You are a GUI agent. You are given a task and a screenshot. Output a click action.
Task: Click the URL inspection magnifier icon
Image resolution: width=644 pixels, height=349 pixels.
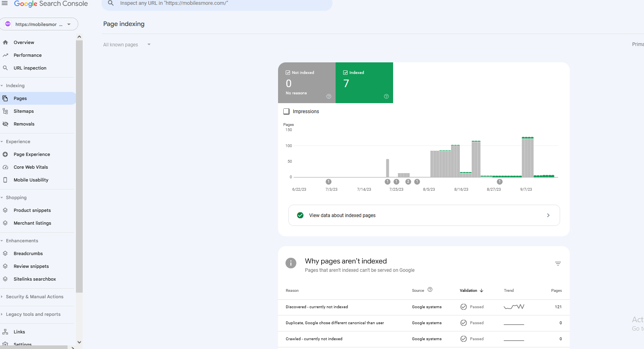coord(5,68)
